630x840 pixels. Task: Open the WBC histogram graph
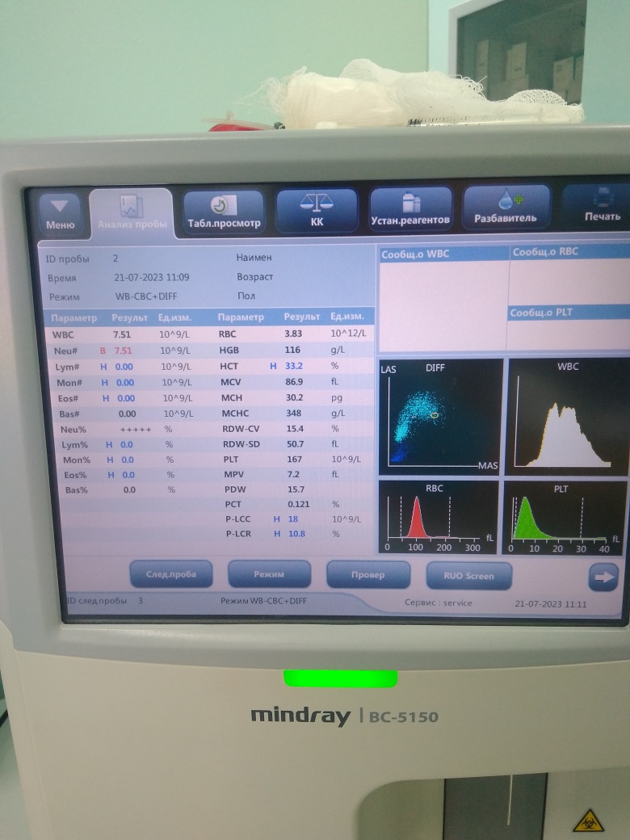(565, 414)
